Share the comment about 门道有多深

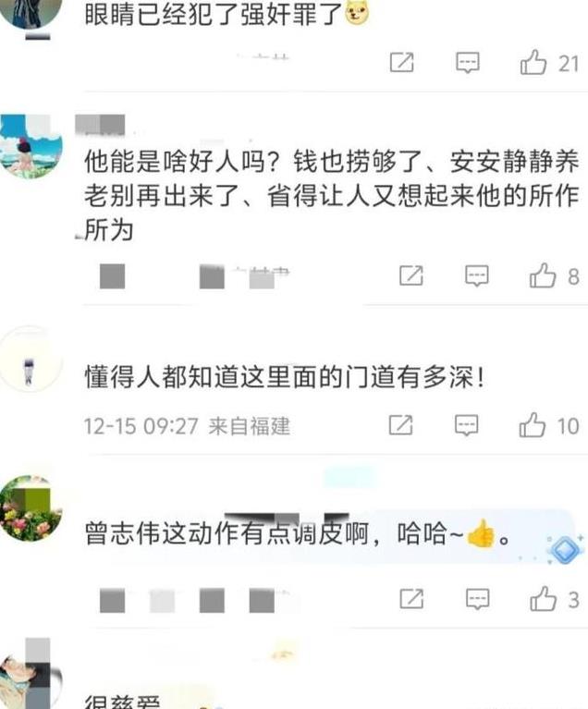coord(400,425)
